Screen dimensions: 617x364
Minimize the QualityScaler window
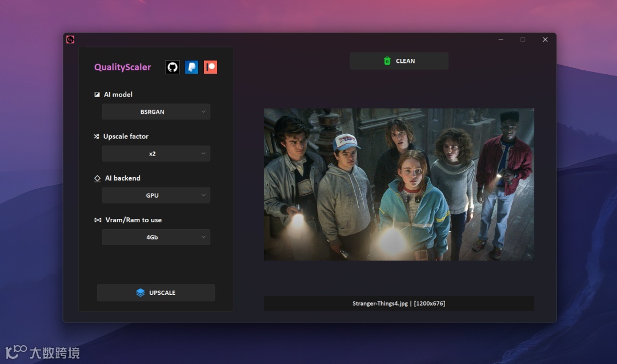500,39
